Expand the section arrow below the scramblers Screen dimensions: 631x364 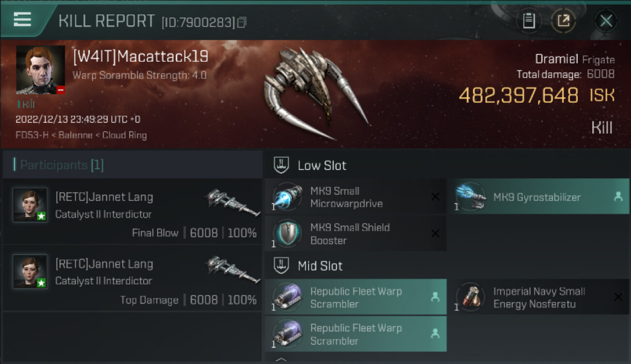click(x=282, y=360)
